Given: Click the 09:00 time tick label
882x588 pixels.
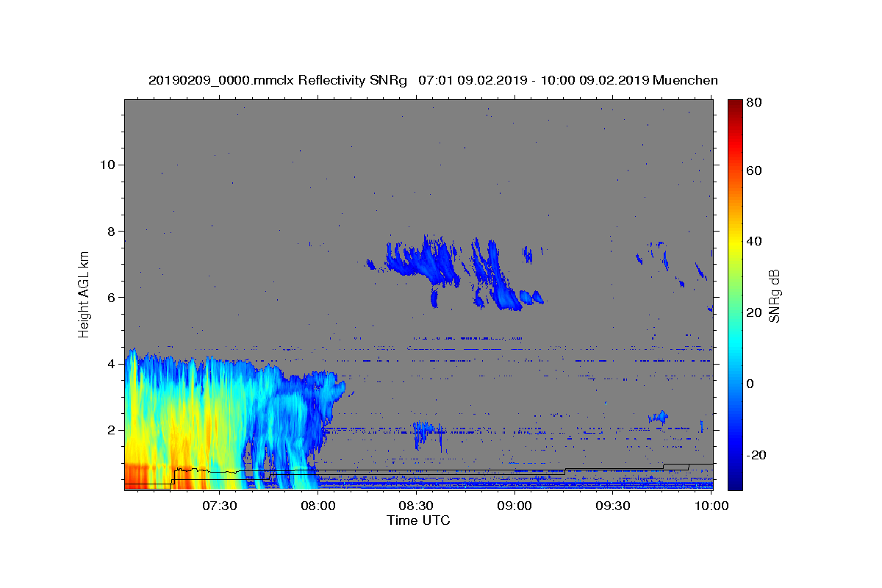Looking at the screenshot, I should point(514,506).
